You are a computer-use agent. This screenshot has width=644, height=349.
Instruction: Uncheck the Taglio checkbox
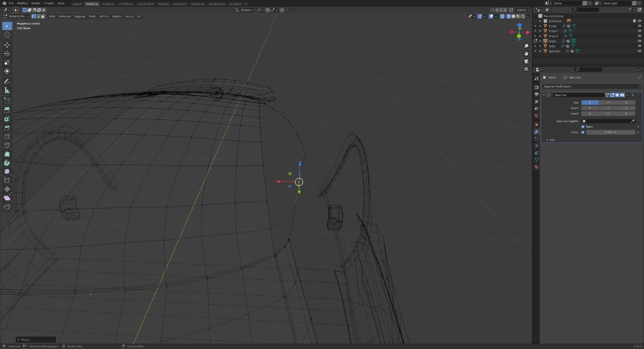point(583,127)
